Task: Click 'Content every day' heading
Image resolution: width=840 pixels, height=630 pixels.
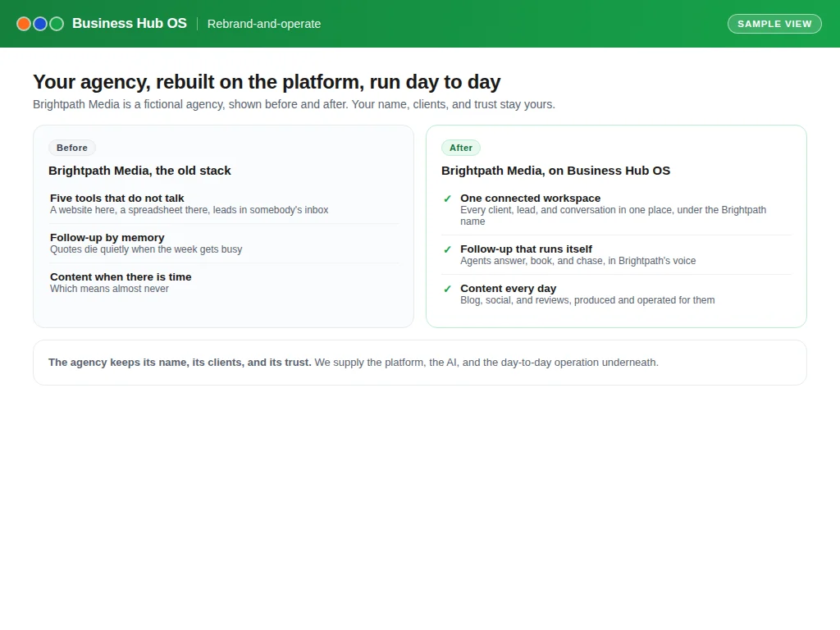Action: click(x=509, y=288)
